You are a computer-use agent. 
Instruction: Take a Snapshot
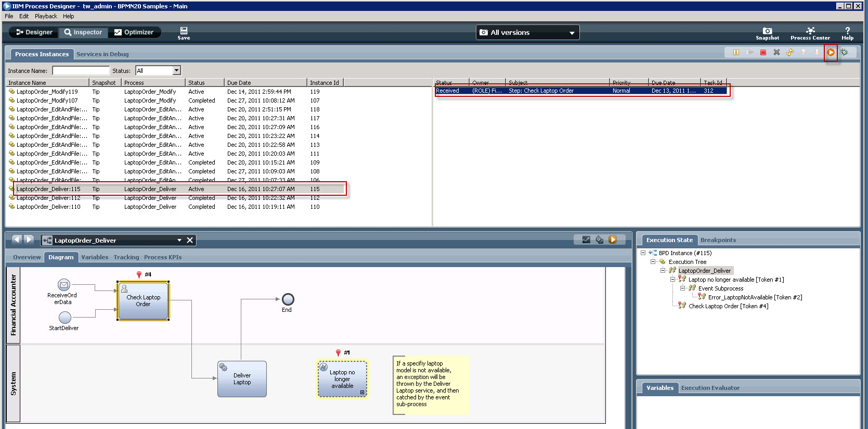767,33
